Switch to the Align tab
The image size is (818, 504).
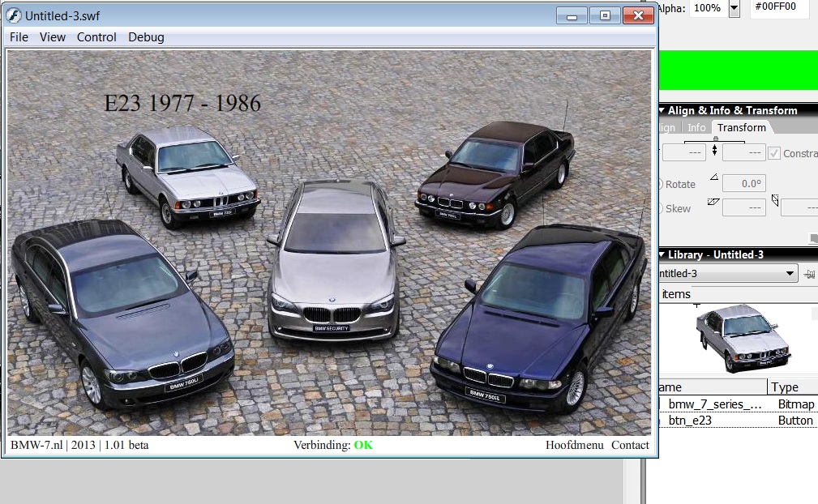click(667, 128)
